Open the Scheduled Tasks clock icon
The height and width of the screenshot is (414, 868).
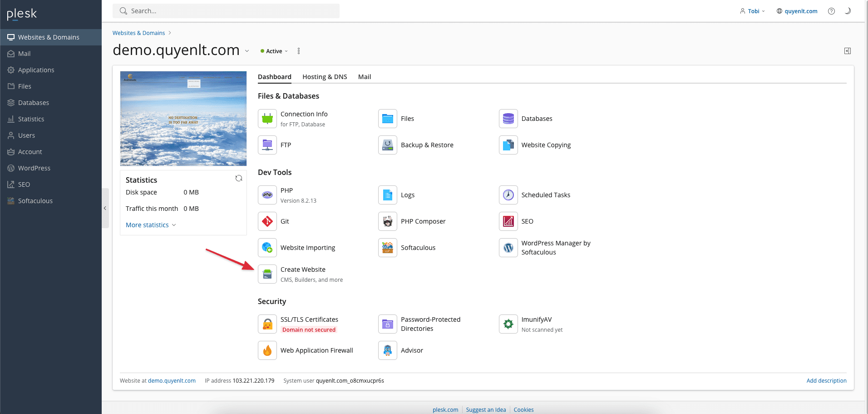tap(508, 195)
